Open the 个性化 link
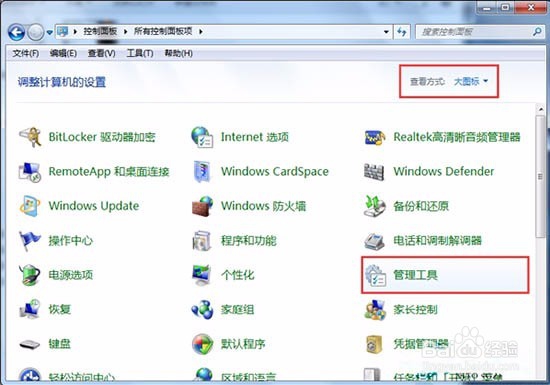Screen dimensions: 550x385 pyautogui.click(x=237, y=275)
